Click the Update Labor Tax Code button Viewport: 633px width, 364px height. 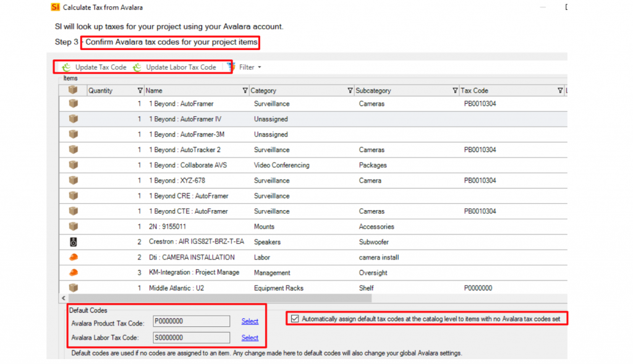(x=174, y=67)
